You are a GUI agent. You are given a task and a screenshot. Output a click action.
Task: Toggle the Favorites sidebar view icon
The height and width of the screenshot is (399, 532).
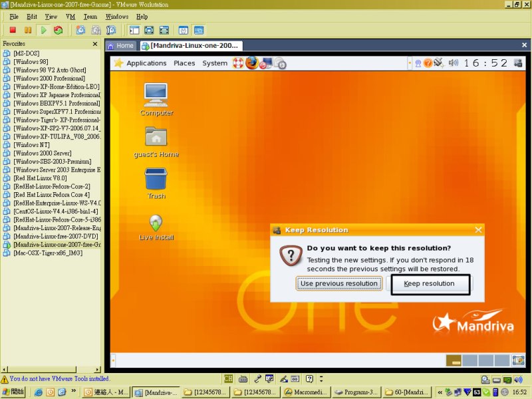[x=134, y=30]
